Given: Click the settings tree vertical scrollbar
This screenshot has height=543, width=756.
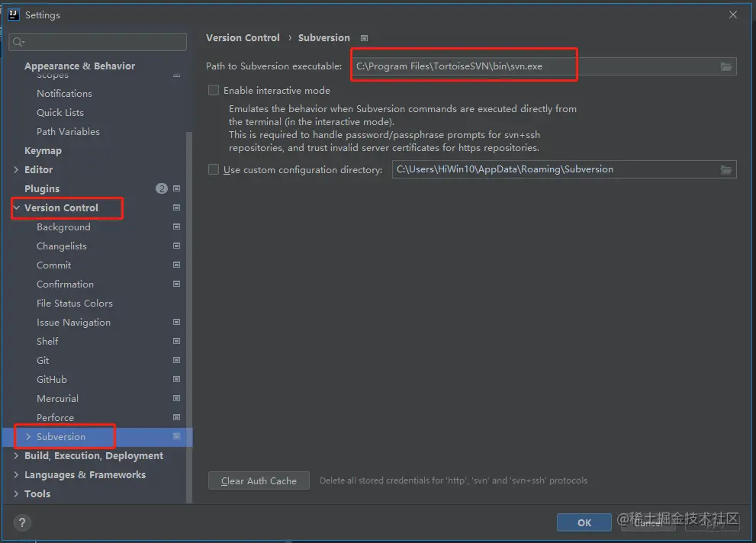Looking at the screenshot, I should (189, 318).
